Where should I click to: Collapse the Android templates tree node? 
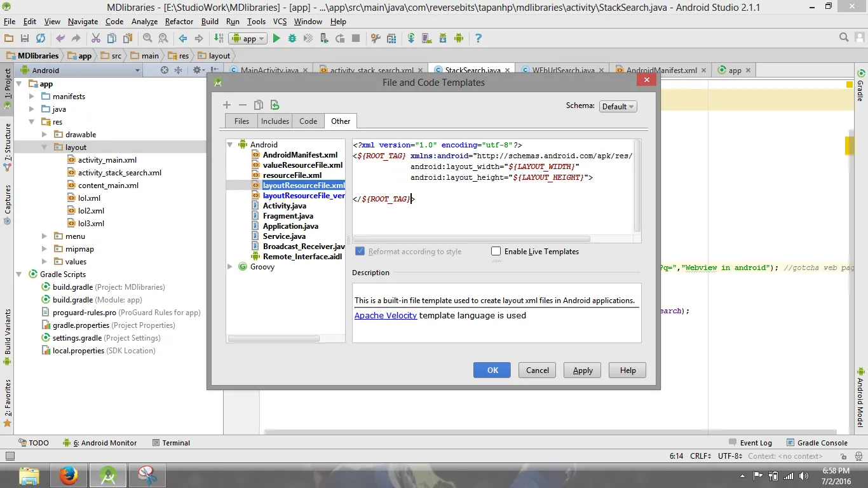231,144
